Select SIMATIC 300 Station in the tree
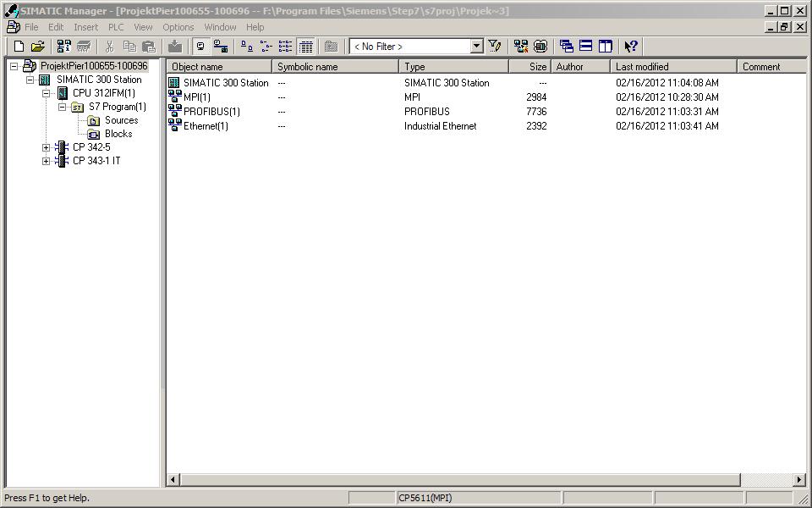 click(99, 80)
